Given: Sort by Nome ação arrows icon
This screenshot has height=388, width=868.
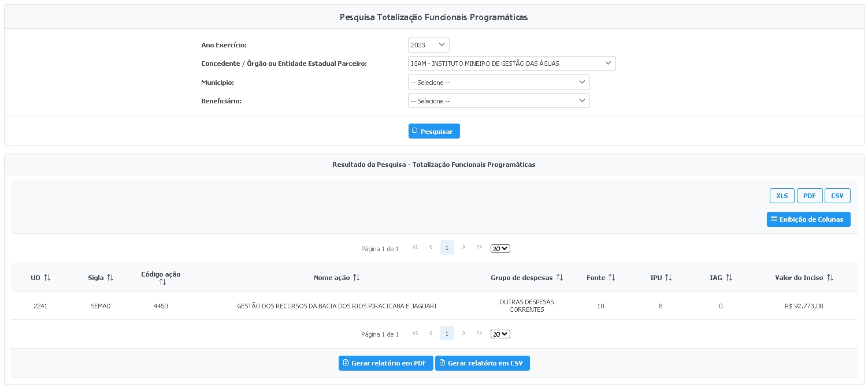Looking at the screenshot, I should [357, 278].
